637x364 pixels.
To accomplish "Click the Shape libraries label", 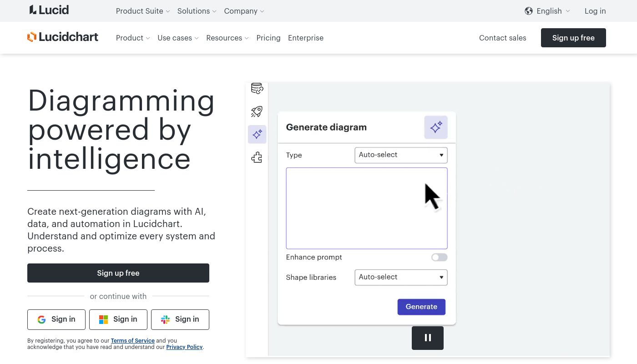I will point(311,278).
